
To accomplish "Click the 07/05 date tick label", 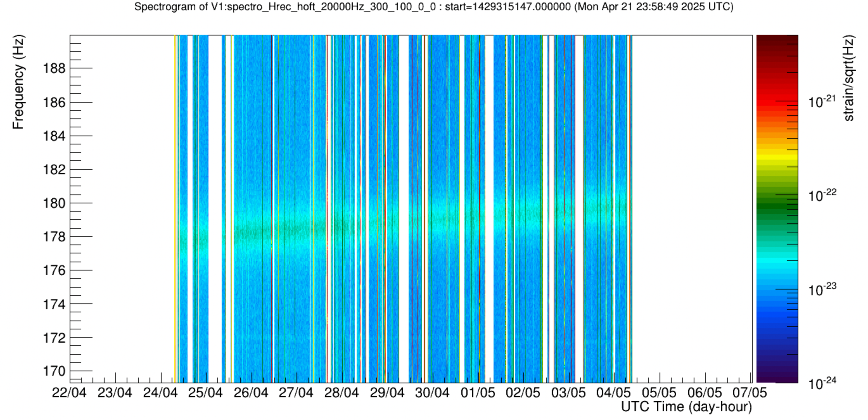I will pos(750,393).
